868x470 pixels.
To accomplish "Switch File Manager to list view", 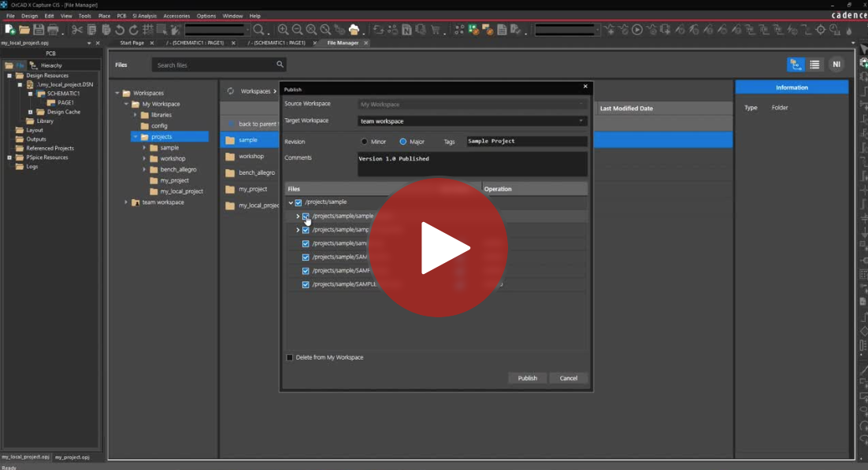I will pyautogui.click(x=815, y=65).
